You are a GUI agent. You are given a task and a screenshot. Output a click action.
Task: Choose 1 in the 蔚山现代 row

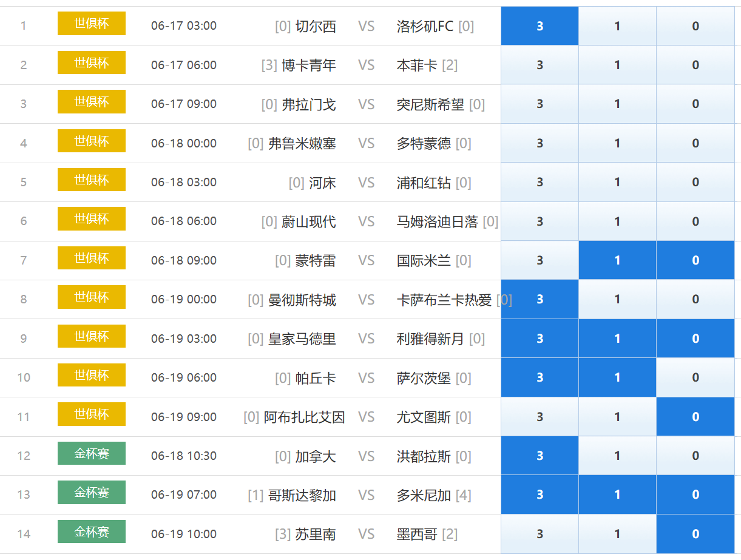pos(617,221)
